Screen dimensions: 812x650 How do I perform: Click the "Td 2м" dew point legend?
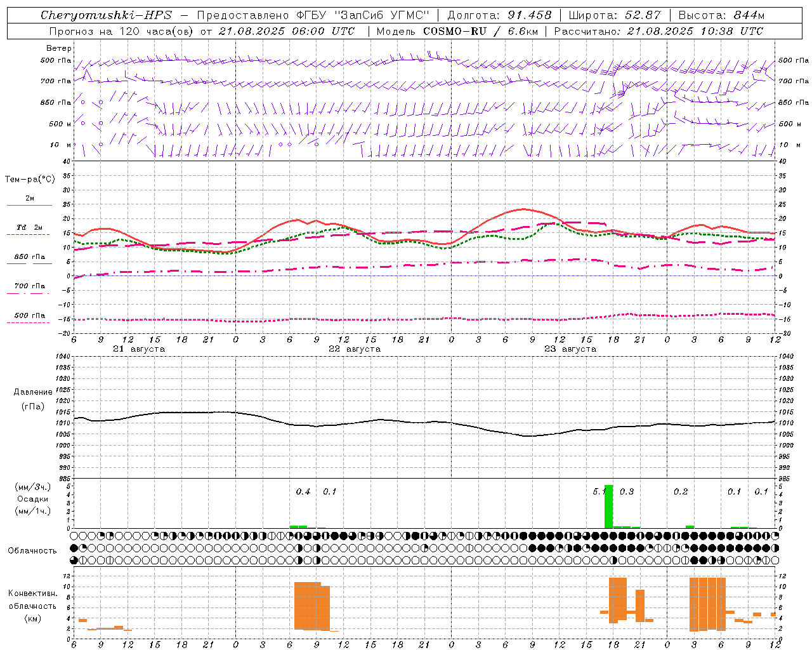click(30, 227)
